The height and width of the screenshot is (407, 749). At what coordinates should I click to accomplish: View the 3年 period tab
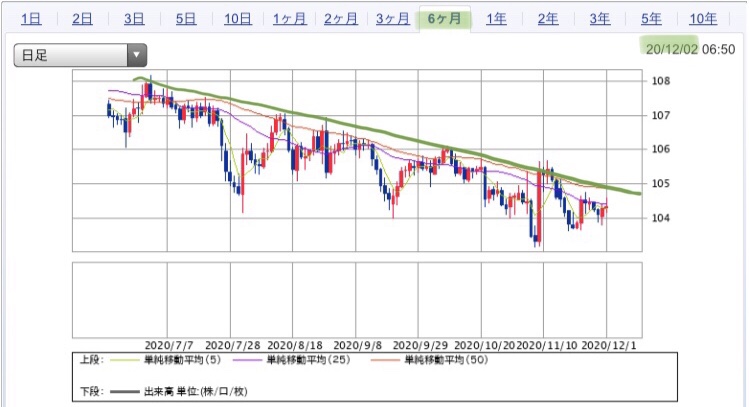(x=599, y=18)
